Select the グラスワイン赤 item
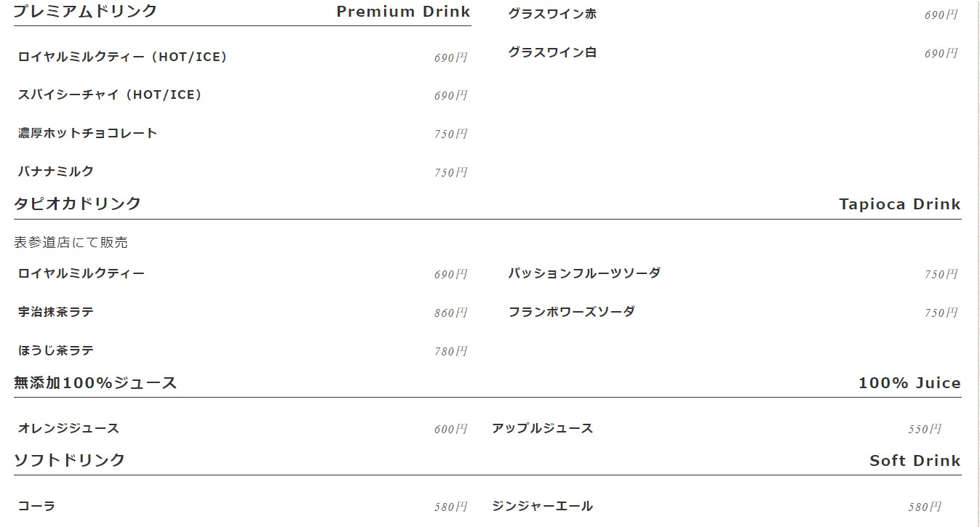 (x=552, y=15)
